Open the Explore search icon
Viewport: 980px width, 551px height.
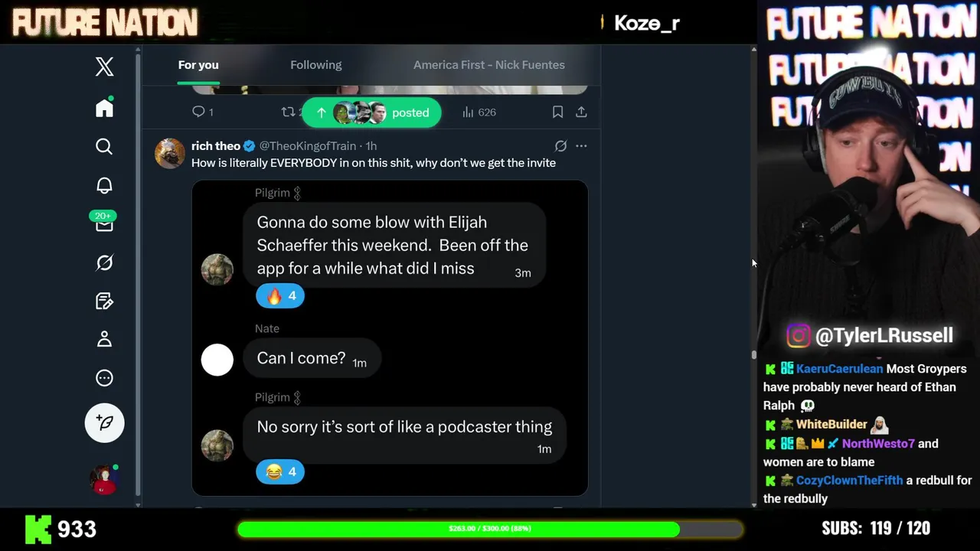click(105, 146)
